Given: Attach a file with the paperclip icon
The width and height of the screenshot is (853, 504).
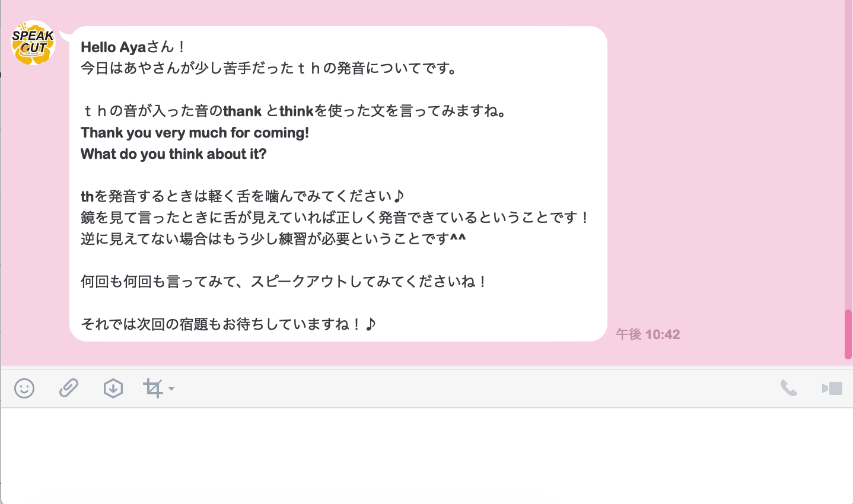Looking at the screenshot, I should point(69,388).
